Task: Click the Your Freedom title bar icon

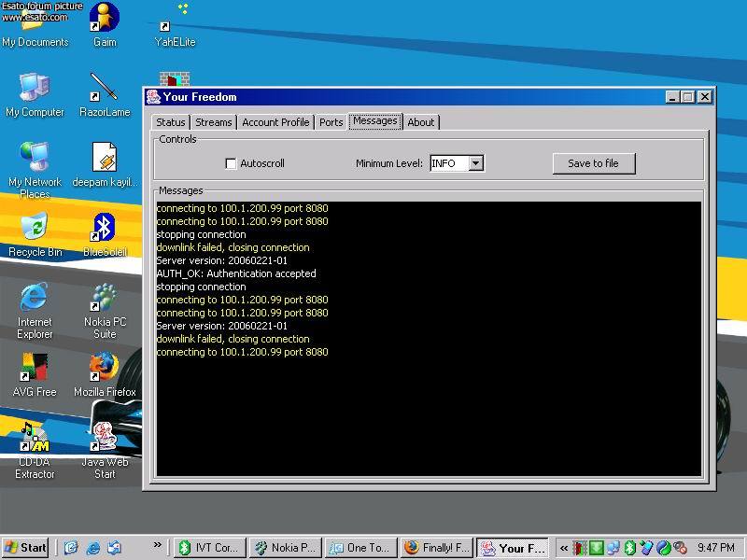Action: click(153, 97)
